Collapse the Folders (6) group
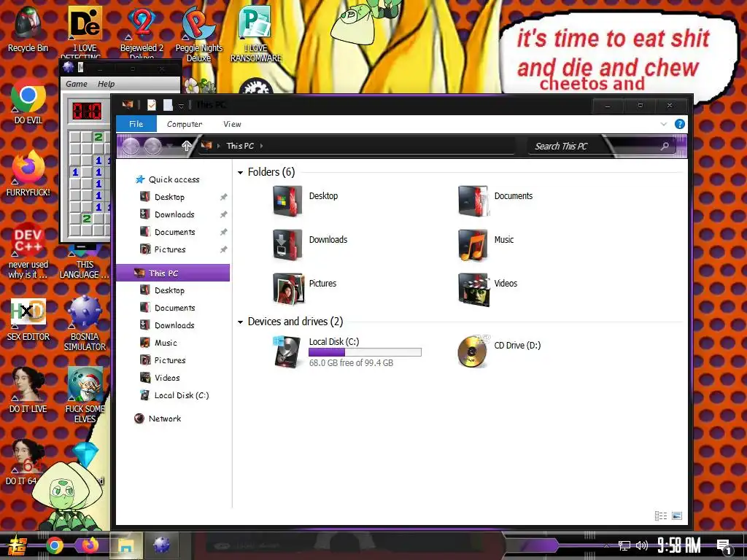This screenshot has height=560, width=747. (x=240, y=172)
